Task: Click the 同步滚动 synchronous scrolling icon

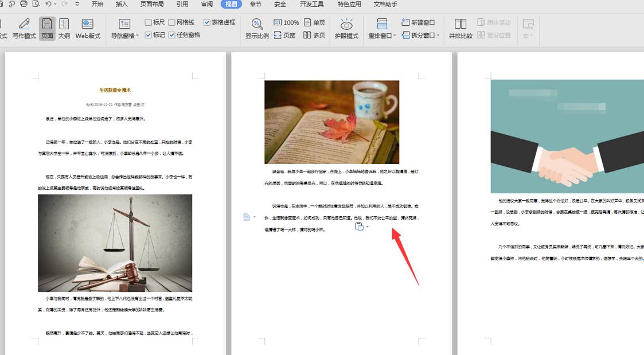Action: tap(481, 22)
